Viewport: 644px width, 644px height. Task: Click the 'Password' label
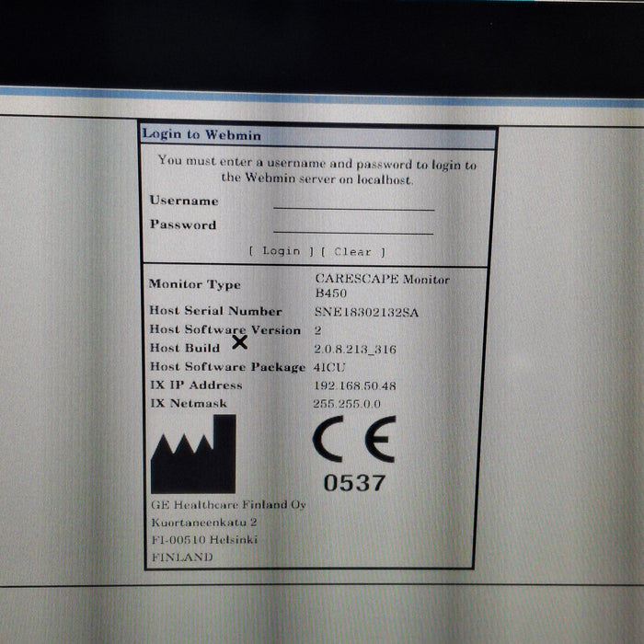(x=183, y=224)
